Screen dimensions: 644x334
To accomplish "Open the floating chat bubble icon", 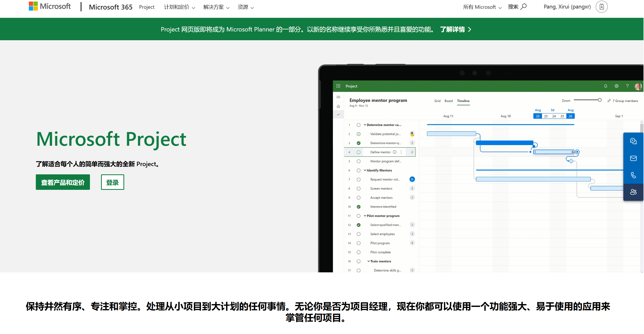I will [x=633, y=141].
